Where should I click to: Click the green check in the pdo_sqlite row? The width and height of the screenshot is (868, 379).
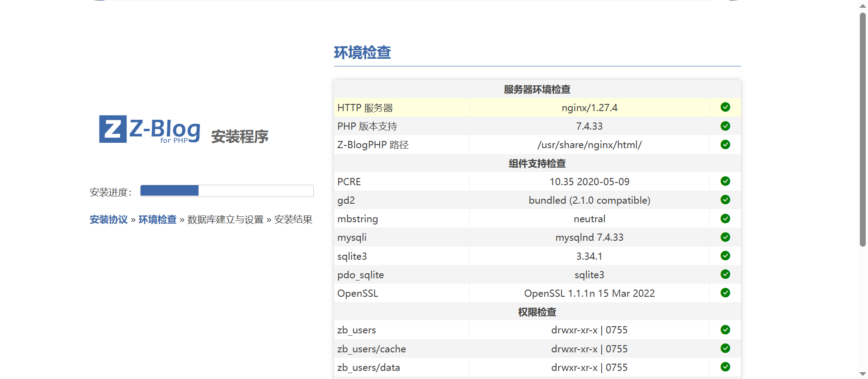725,274
